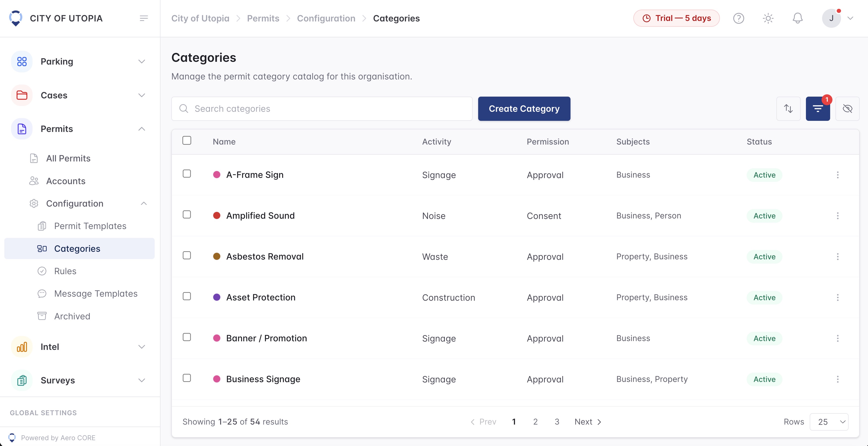This screenshot has width=868, height=446.
Task: Focus the Search categories field
Action: pyautogui.click(x=322, y=109)
